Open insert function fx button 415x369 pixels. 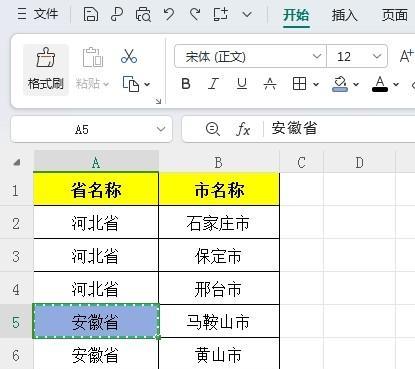[x=243, y=129]
